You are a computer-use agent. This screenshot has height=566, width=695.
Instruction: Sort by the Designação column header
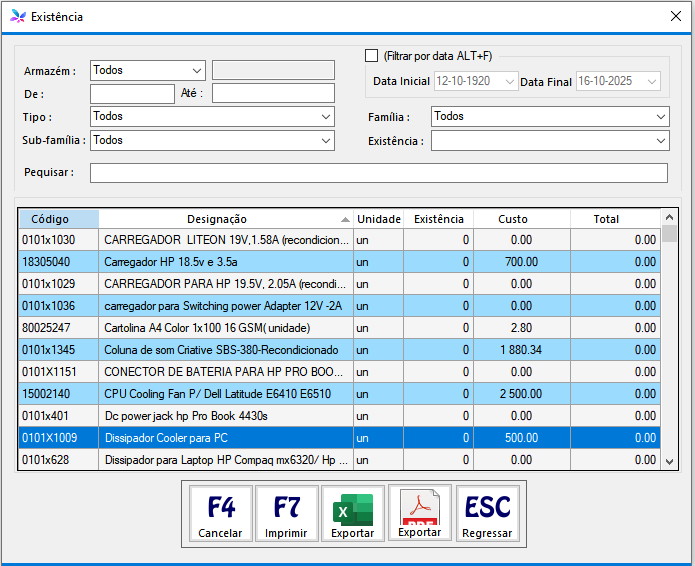click(x=217, y=219)
